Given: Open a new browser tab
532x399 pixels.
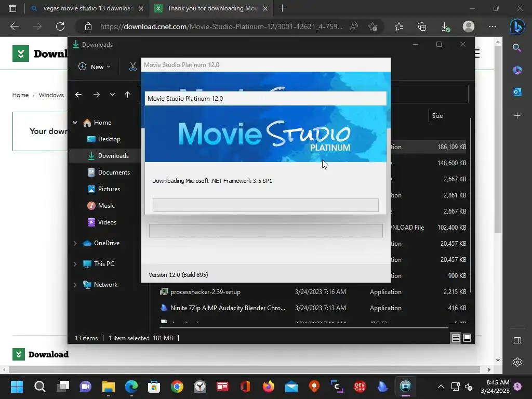Looking at the screenshot, I should point(282,8).
